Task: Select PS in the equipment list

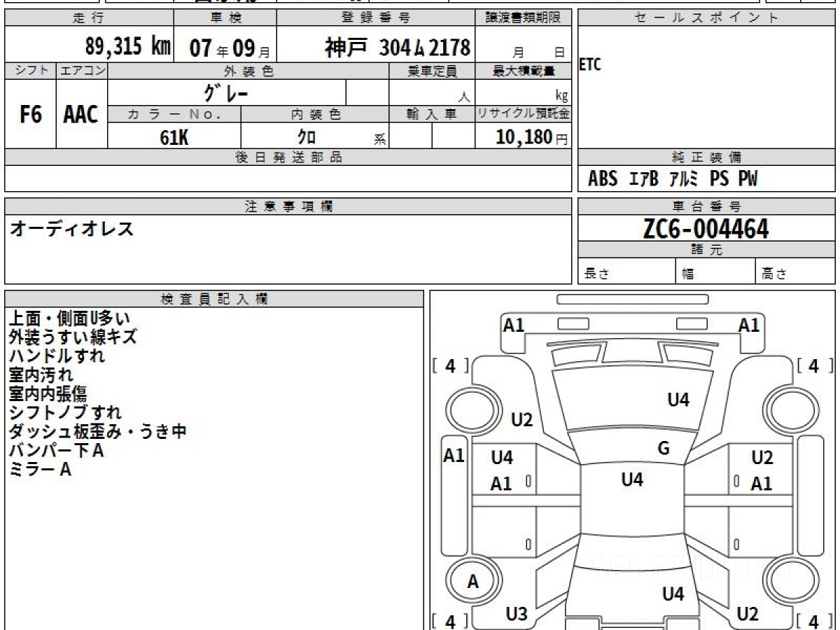Action: [719, 179]
